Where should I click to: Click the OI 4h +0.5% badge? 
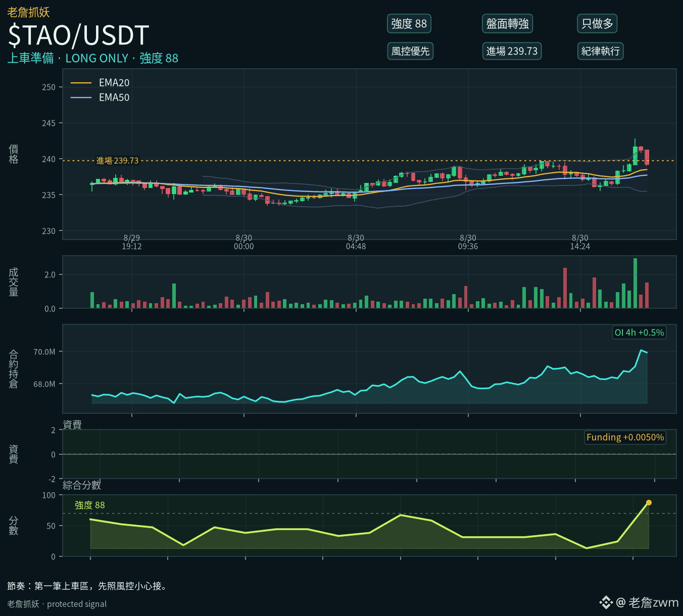tap(639, 333)
